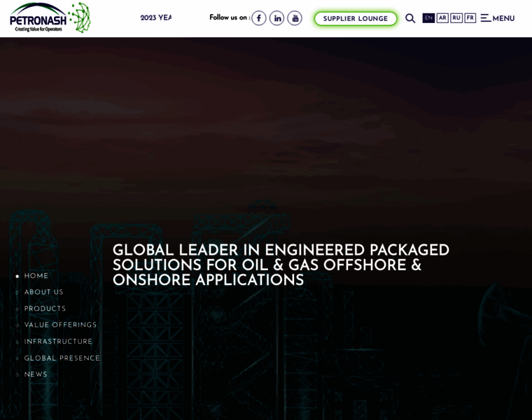Open the Petronash LinkedIn page
532x420 pixels.
(277, 18)
